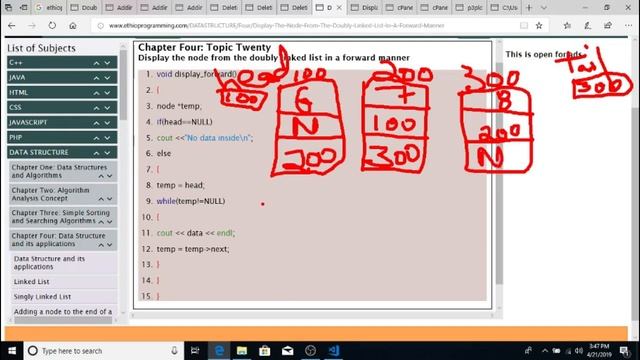Open Microsoft Store from the taskbar
Image resolution: width=640 pixels, height=360 pixels.
[x=264, y=351]
